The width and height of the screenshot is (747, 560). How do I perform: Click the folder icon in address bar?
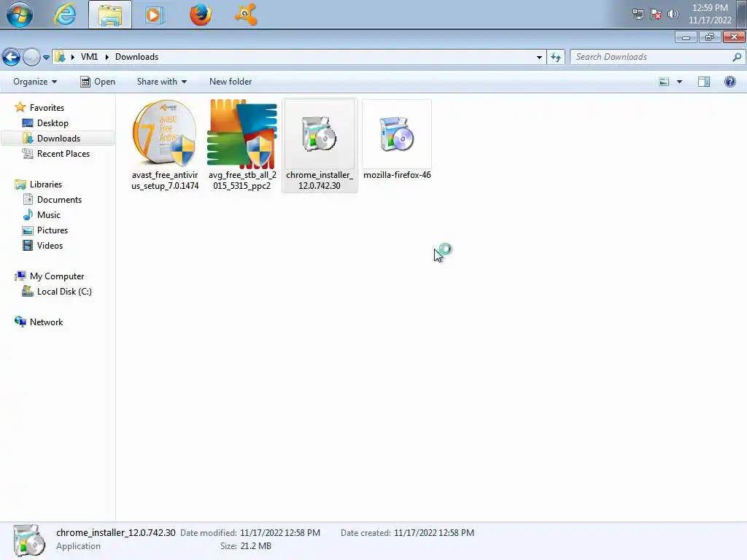click(x=60, y=57)
